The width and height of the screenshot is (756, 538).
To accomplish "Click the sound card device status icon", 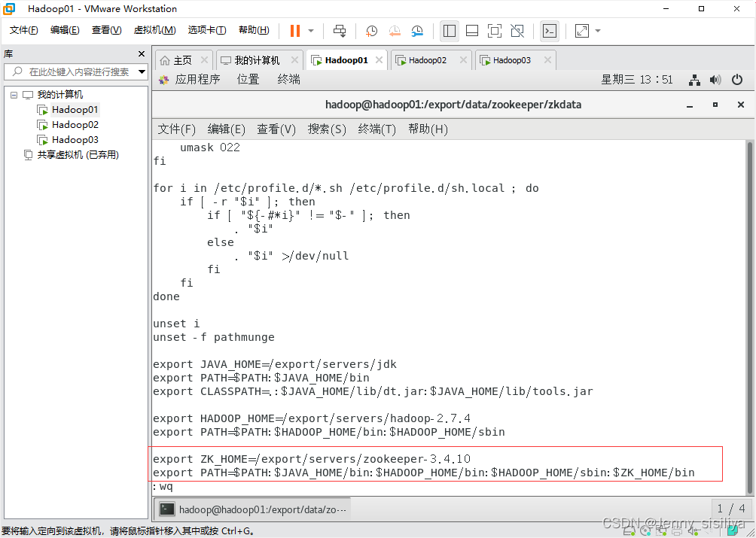I will click(x=694, y=532).
